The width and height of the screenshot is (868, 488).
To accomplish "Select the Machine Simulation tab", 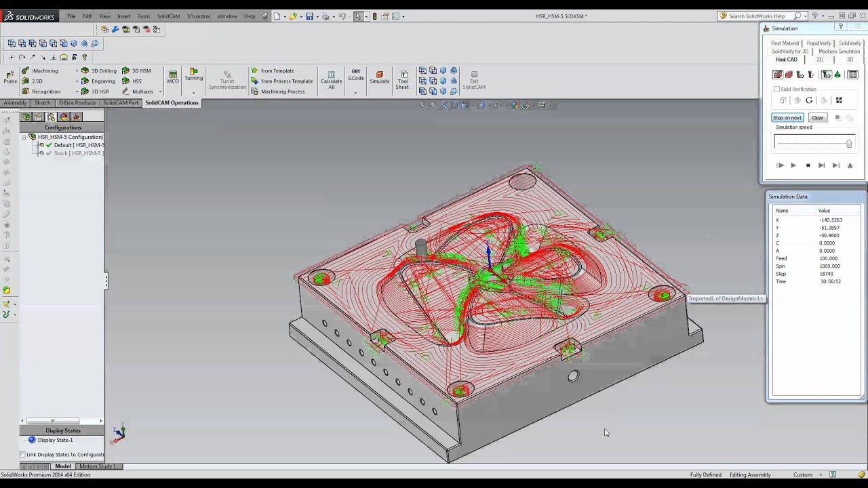I will [839, 52].
